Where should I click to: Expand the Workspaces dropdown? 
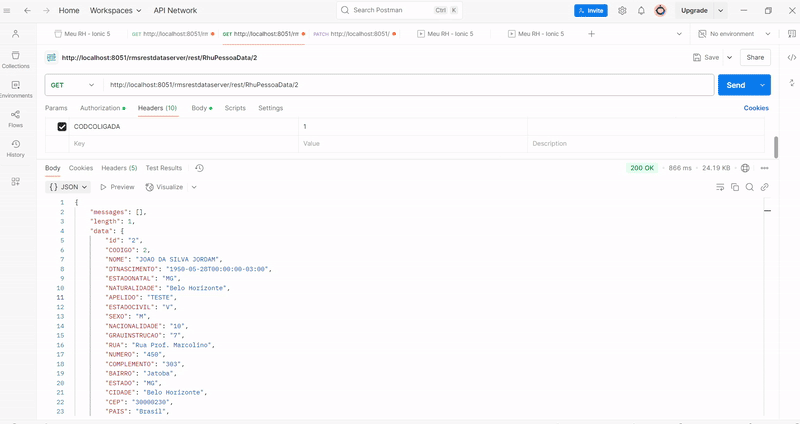[115, 10]
